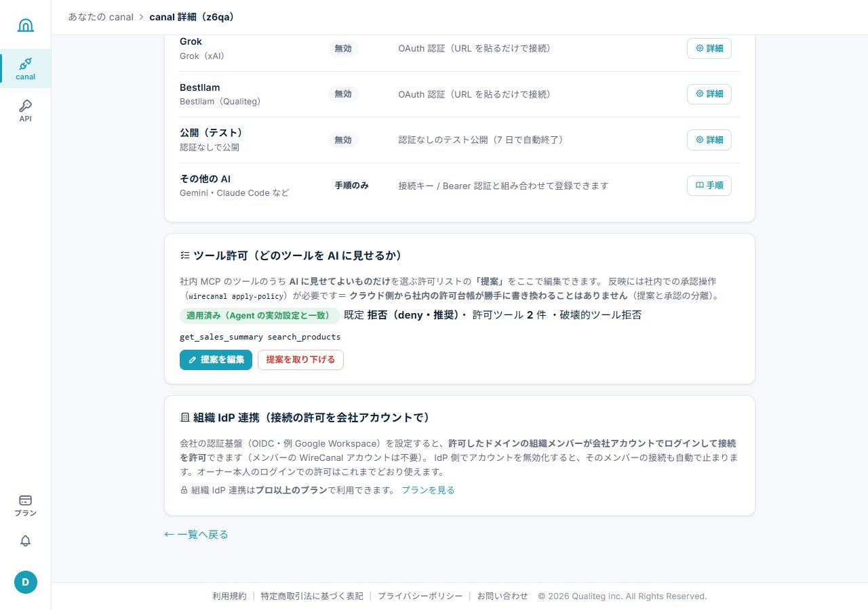Click the 手順のみ badge
Viewport: 868px width, 610px height.
click(351, 186)
